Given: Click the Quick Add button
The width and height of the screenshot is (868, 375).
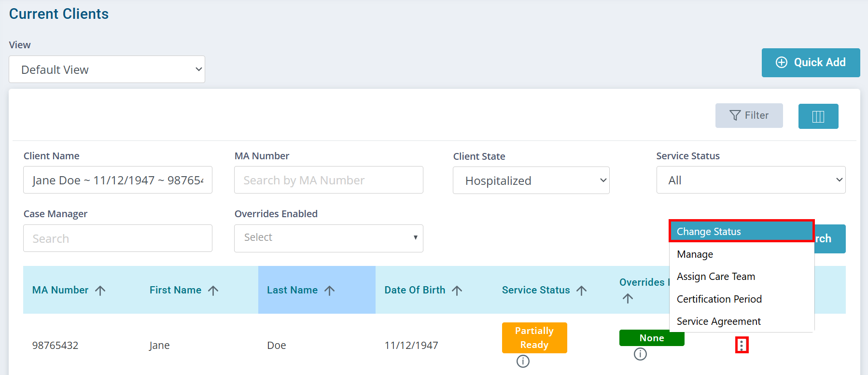Looking at the screenshot, I should pos(811,63).
